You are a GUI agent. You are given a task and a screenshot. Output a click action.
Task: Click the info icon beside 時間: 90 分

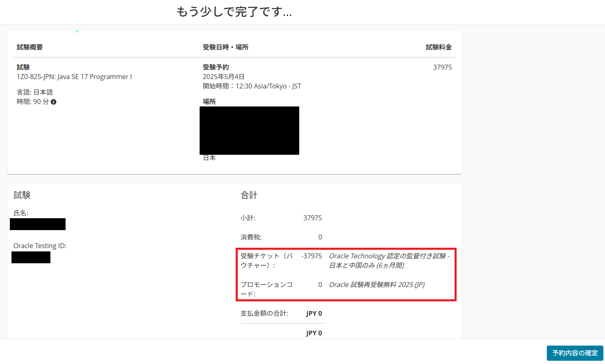pos(53,102)
